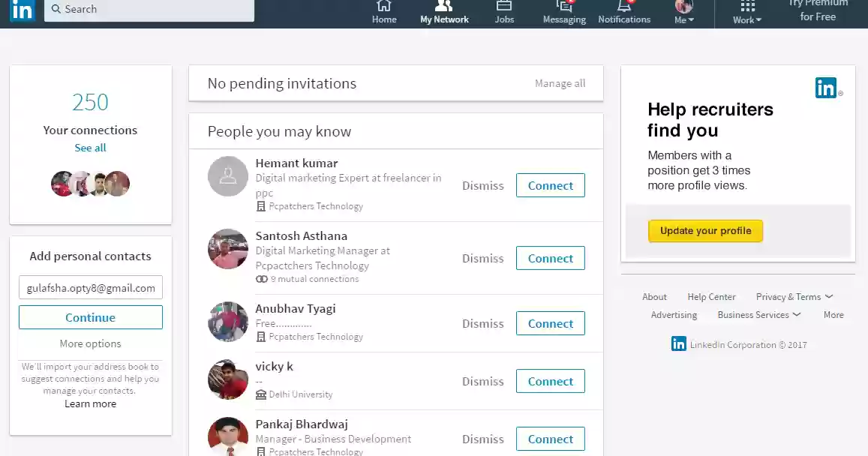
Task: Expand the Work apps dropdown
Action: pyautogui.click(x=747, y=12)
